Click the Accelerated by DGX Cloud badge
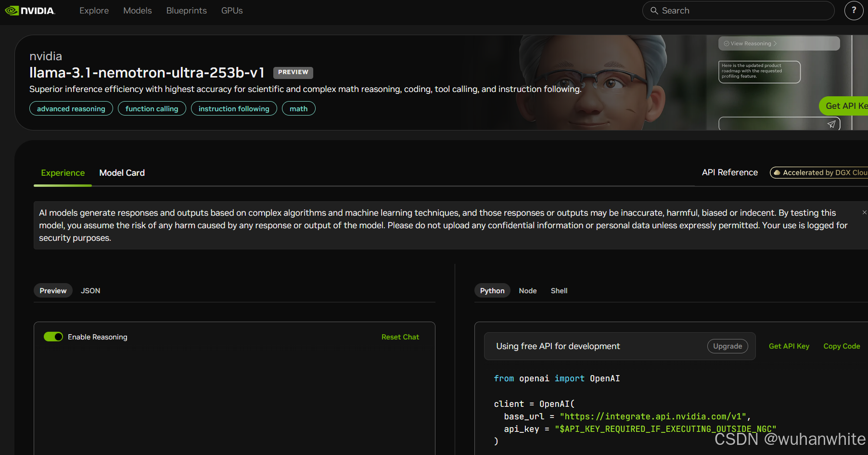The height and width of the screenshot is (455, 868). [819, 172]
